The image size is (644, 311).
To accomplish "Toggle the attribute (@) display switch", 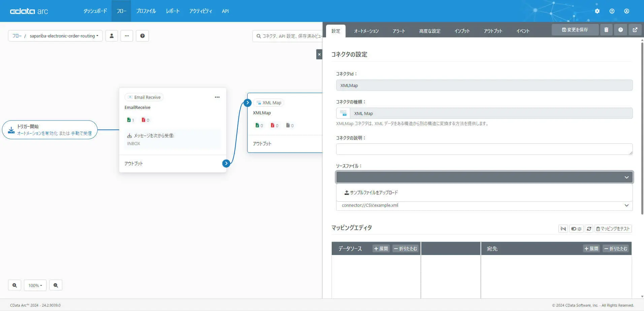I will [x=576, y=229].
